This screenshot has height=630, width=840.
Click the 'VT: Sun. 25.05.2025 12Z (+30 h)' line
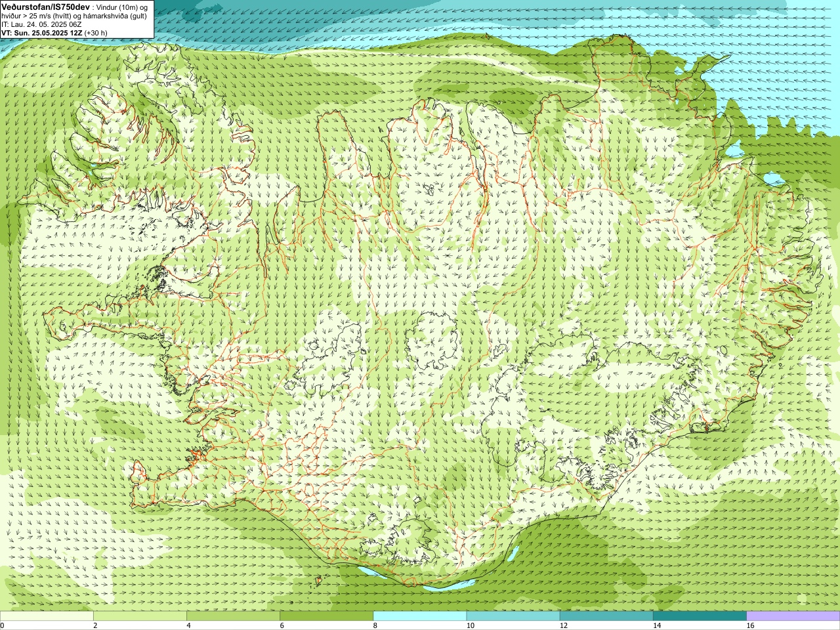(x=54, y=32)
